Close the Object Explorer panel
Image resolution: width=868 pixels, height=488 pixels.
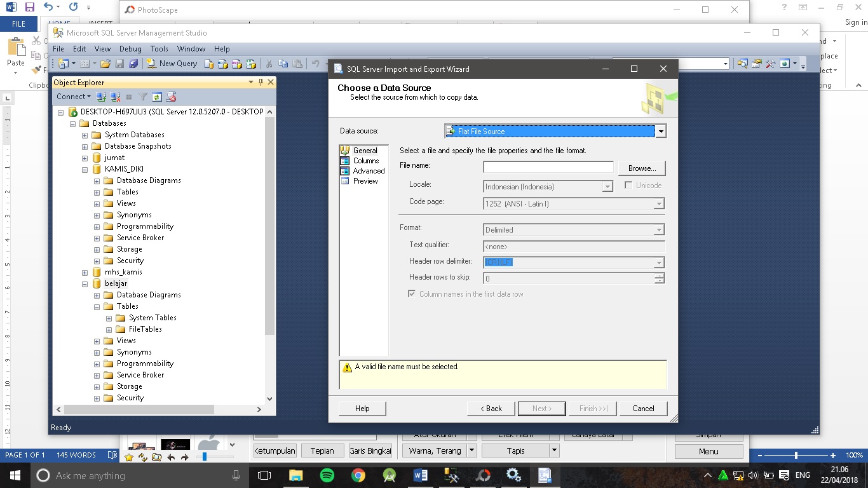pos(271,82)
